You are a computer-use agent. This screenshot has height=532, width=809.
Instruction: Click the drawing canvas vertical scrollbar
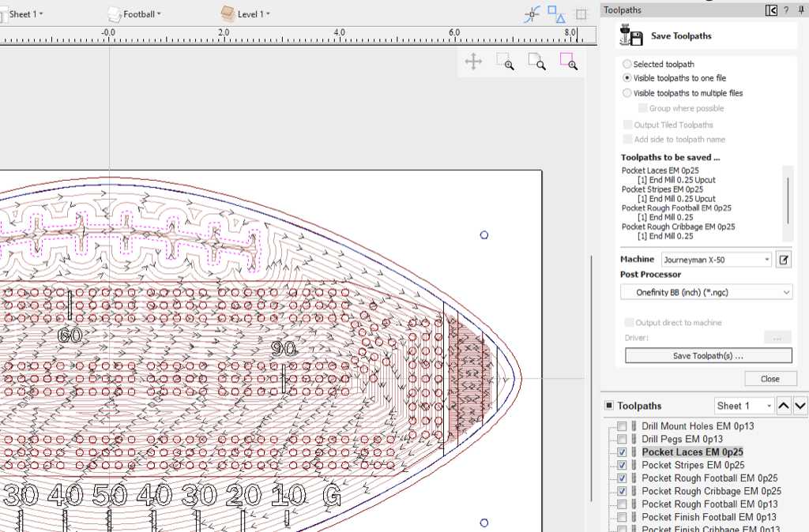click(x=591, y=379)
